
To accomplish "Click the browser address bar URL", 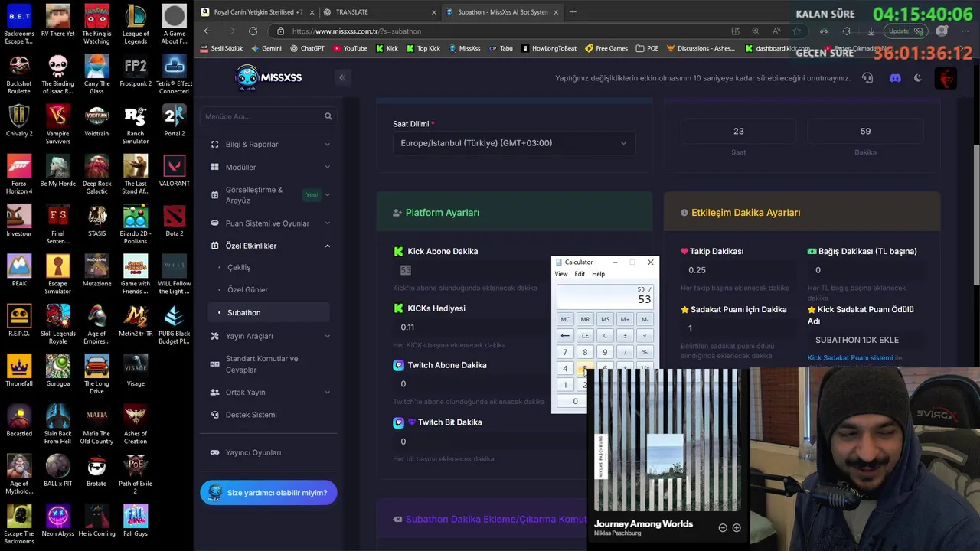I will [x=357, y=31].
